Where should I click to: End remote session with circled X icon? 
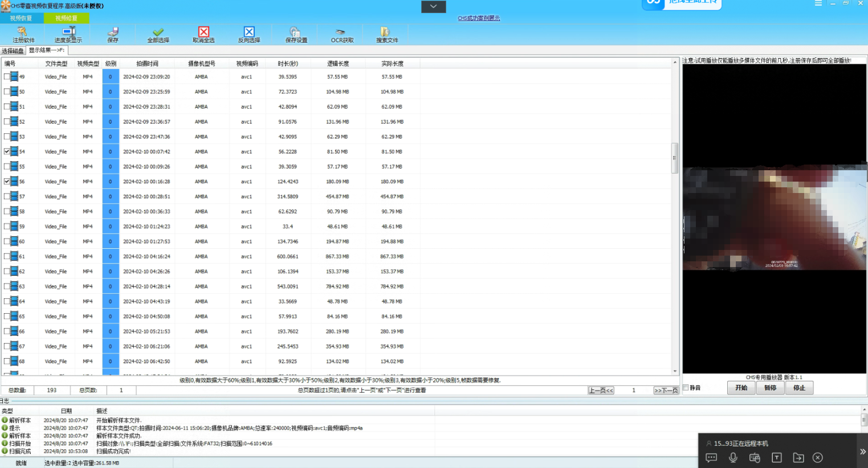point(818,458)
